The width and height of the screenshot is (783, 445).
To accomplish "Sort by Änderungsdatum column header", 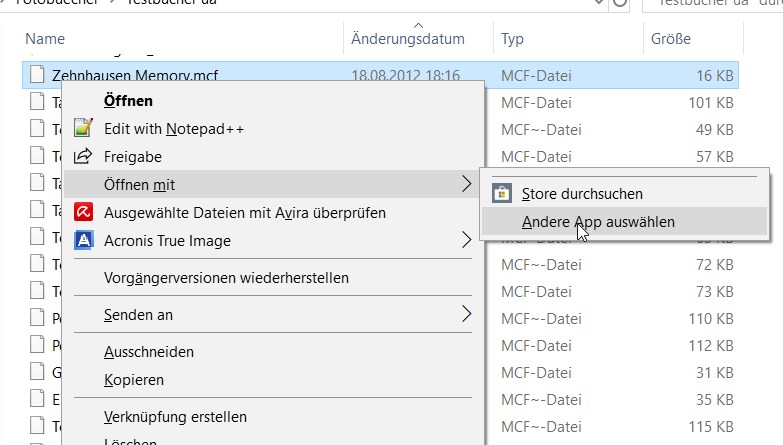I will click(408, 39).
